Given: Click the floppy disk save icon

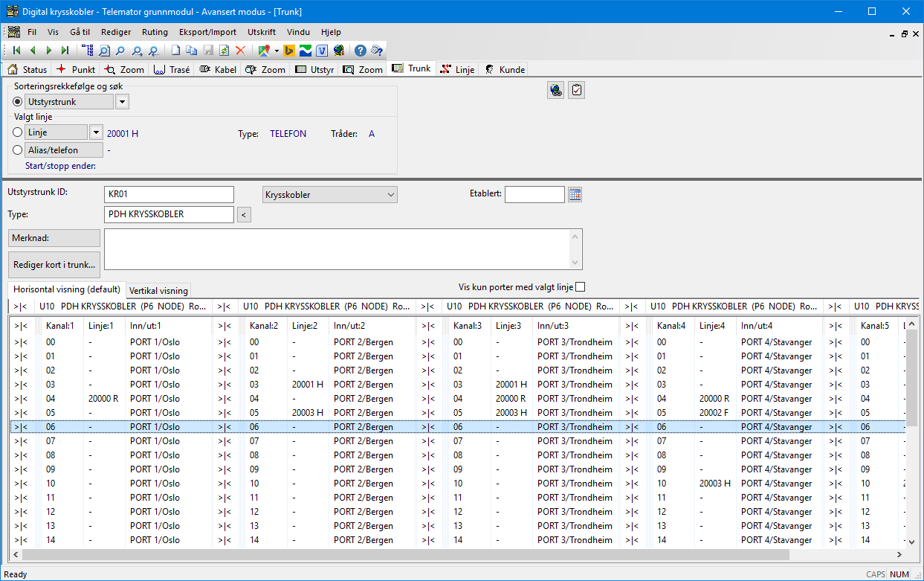Looking at the screenshot, I should tap(208, 51).
